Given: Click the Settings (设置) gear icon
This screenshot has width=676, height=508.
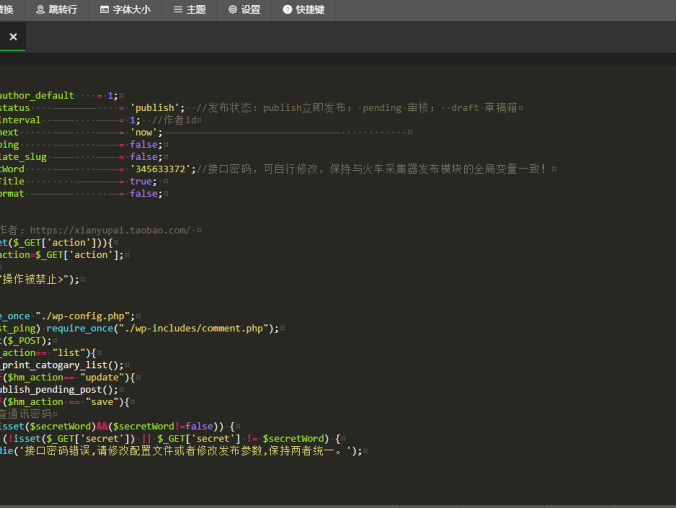Looking at the screenshot, I should (x=233, y=10).
